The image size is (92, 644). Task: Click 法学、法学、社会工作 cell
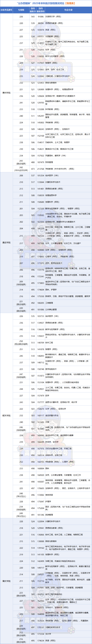(x=54, y=69)
